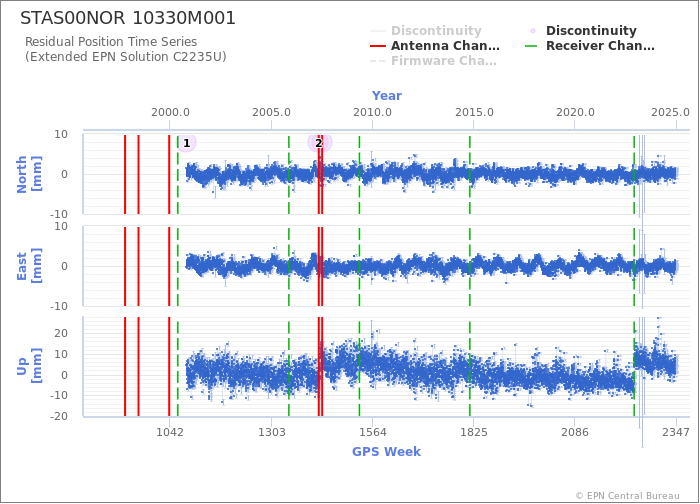Click the 2020.0 year tick label
This screenshot has height=504, width=700.
[575, 112]
